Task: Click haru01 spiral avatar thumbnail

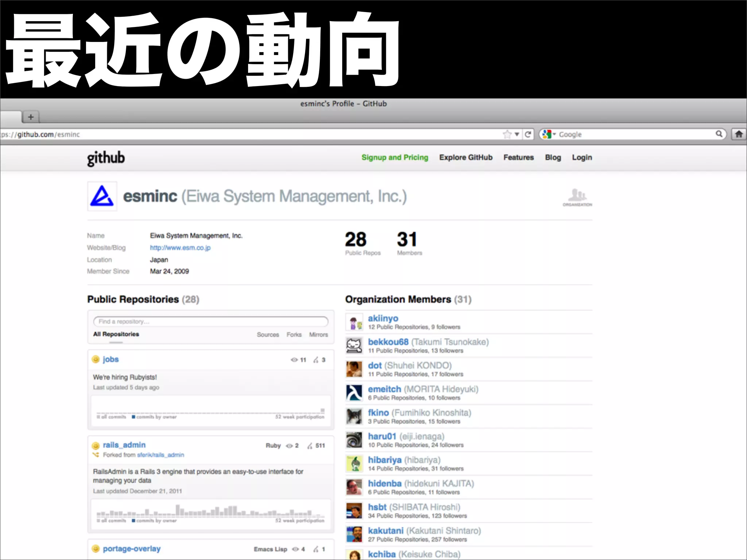Action: pos(354,440)
